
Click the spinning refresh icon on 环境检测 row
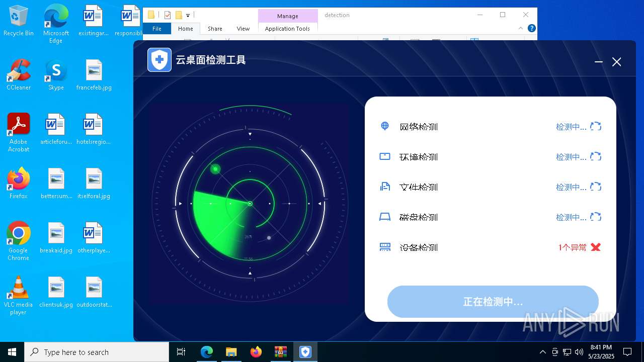[596, 156]
